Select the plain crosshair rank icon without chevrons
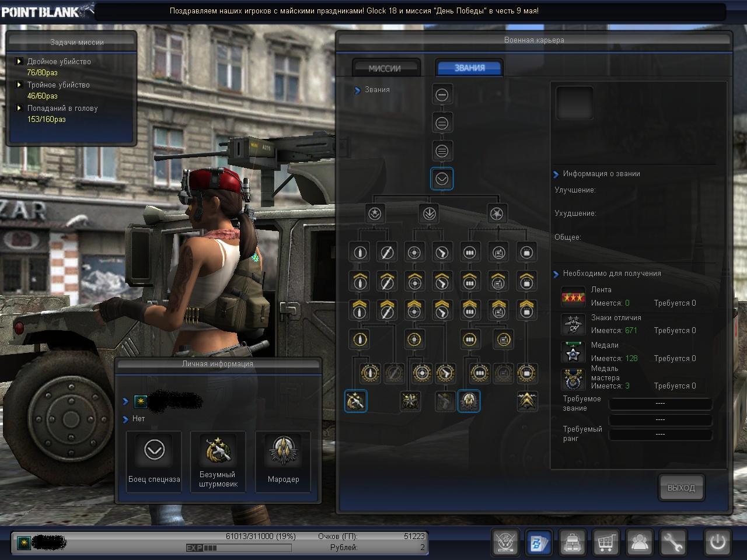Image resolution: width=747 pixels, height=560 pixels. pyautogui.click(x=414, y=253)
